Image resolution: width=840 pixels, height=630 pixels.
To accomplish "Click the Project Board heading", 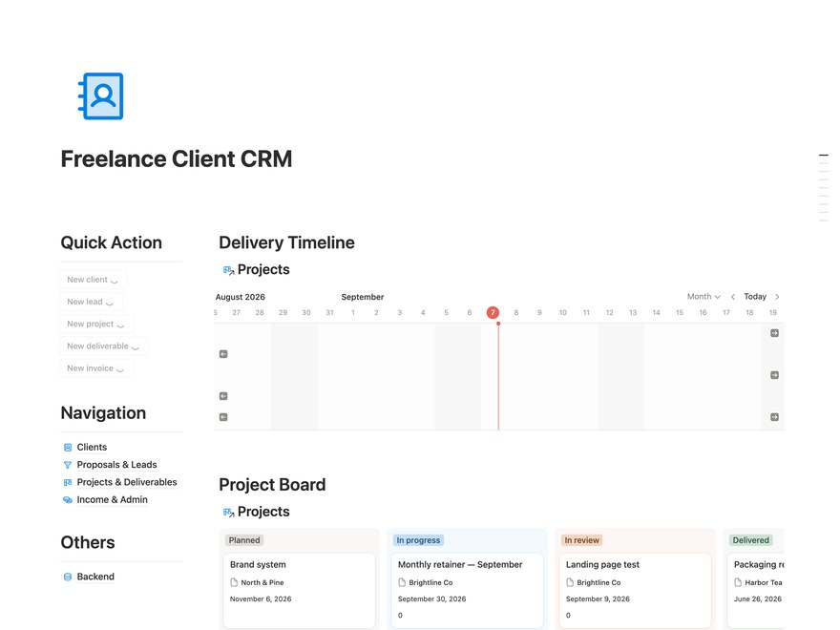I will pos(272,485).
